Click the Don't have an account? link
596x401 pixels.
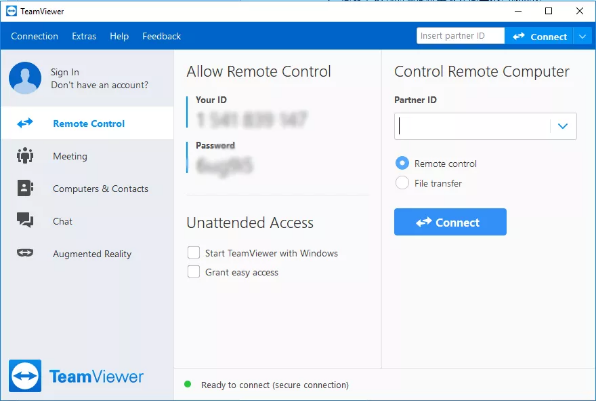pos(100,84)
